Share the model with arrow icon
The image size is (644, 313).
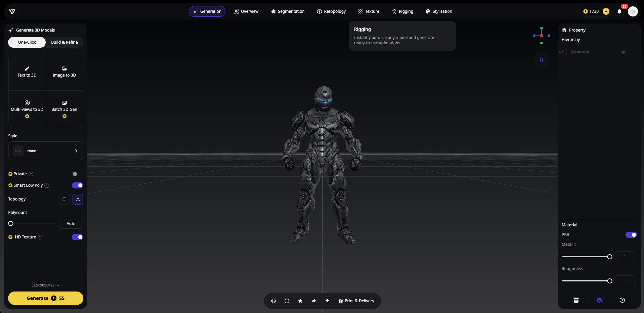tap(314, 301)
